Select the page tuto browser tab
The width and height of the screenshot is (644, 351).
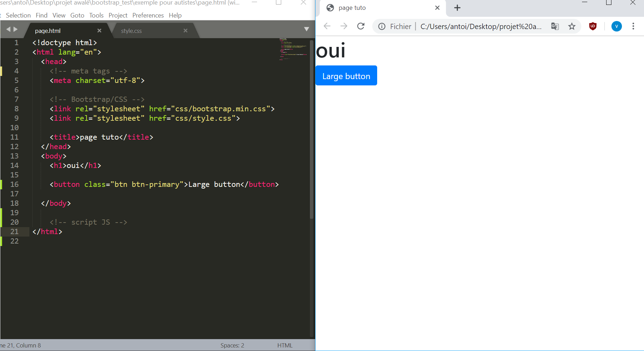(382, 8)
